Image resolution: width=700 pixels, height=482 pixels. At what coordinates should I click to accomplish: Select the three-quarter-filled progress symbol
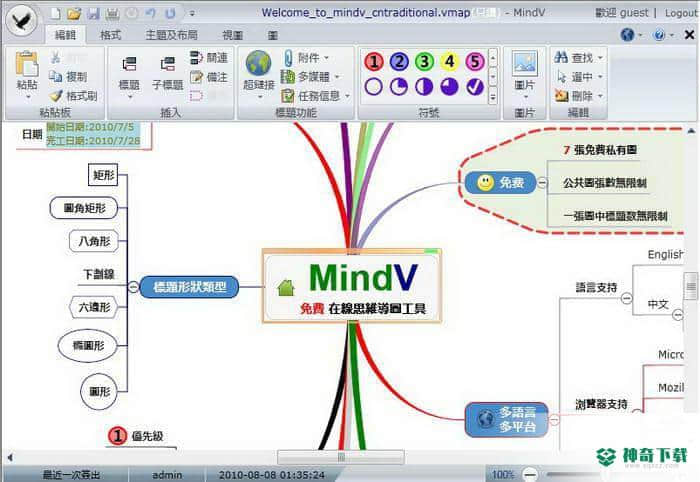[450, 87]
